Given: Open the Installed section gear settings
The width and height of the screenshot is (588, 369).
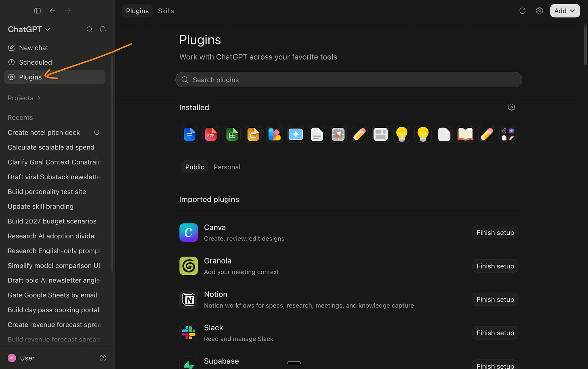Looking at the screenshot, I should [x=512, y=107].
